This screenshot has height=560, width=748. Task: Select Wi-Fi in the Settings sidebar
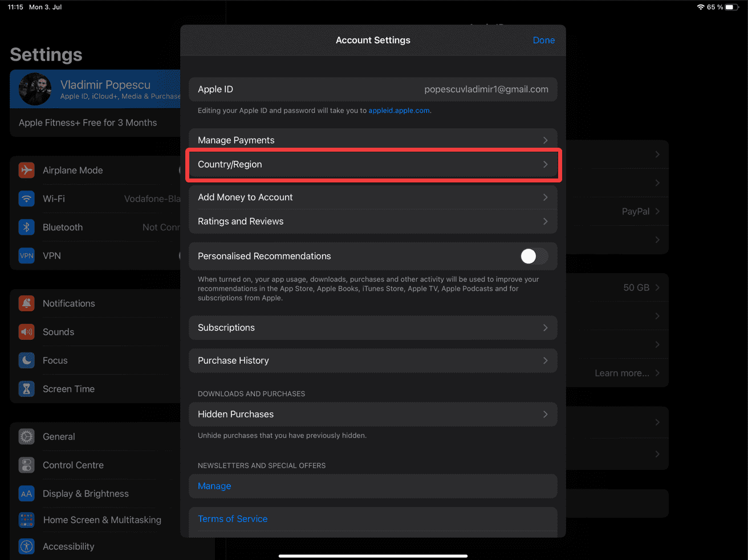coord(95,198)
